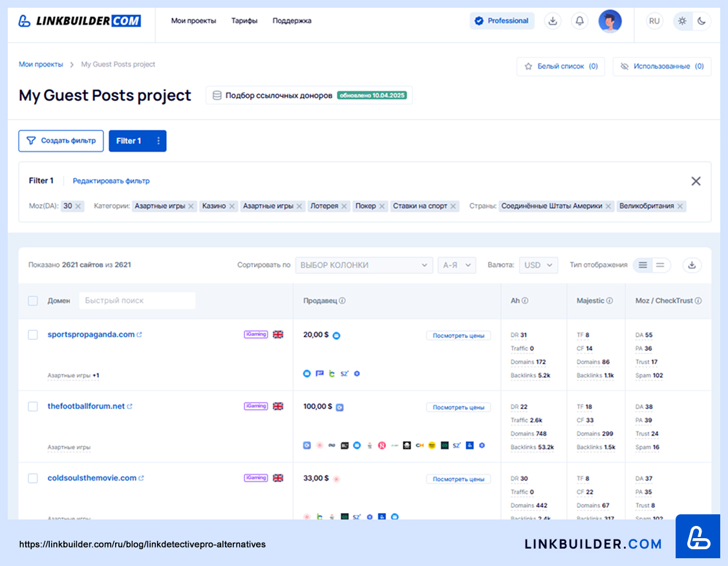The image size is (728, 566).
Task: Click Подбор ссылочных доноров button
Action: [309, 96]
